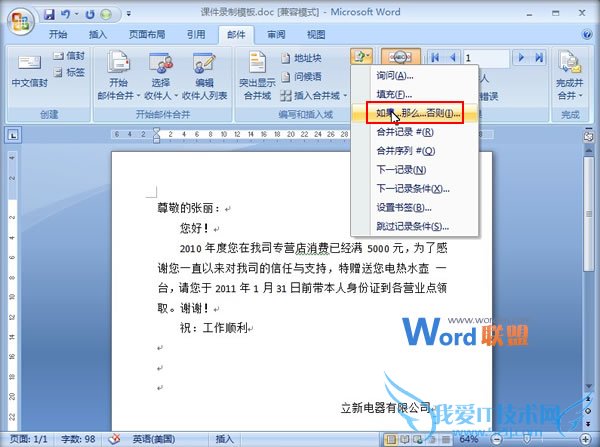Click 英语(美国) language indicator

[x=154, y=439]
